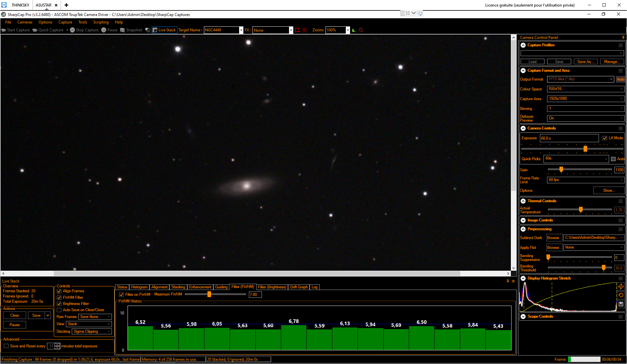Click the Quick Capture camera icon
The width and height of the screenshot is (627, 364).
tap(35, 30)
